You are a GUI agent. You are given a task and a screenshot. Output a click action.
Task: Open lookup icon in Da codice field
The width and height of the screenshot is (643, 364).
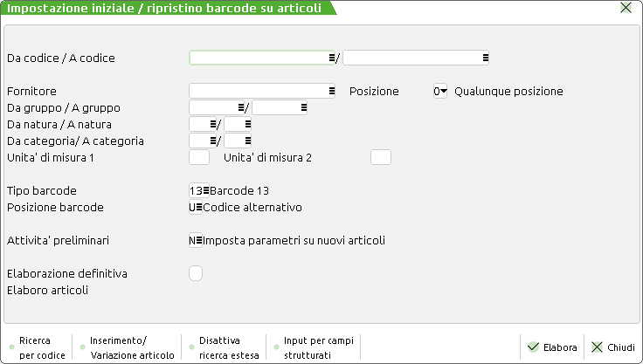pyautogui.click(x=332, y=58)
